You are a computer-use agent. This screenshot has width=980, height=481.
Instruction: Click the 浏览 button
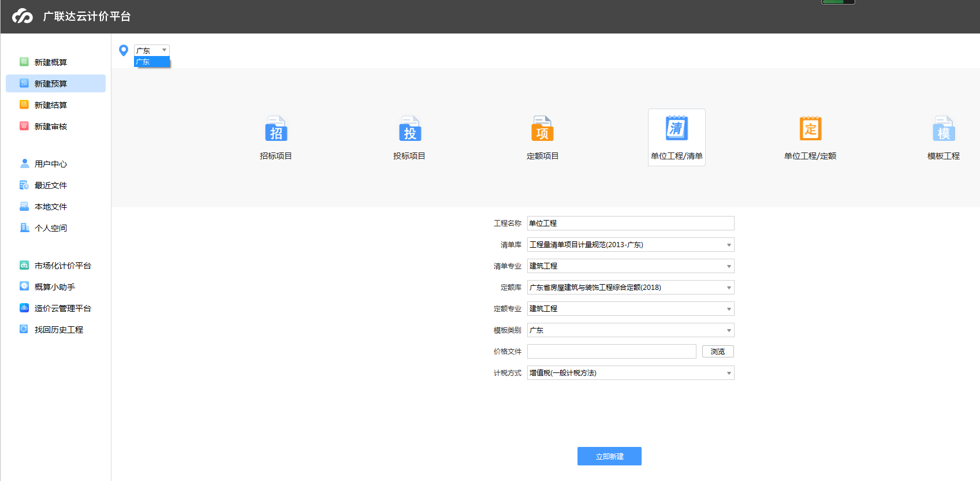coord(718,352)
